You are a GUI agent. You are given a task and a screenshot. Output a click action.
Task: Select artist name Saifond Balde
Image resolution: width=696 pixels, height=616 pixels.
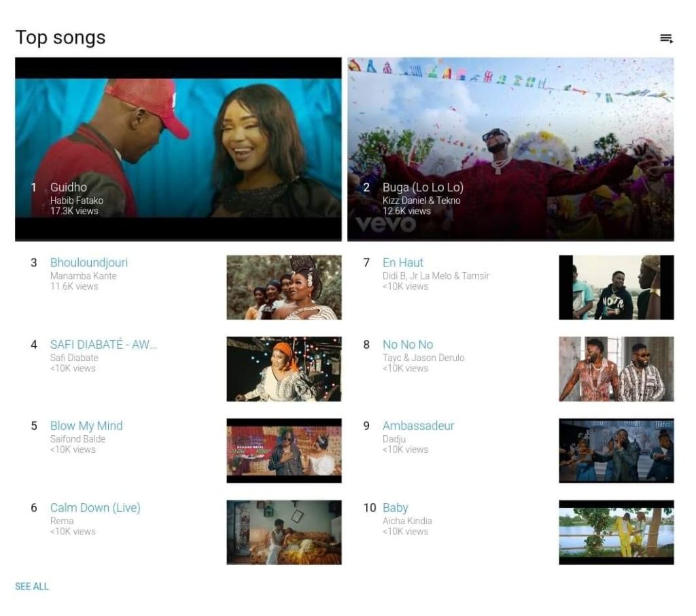tap(77, 439)
